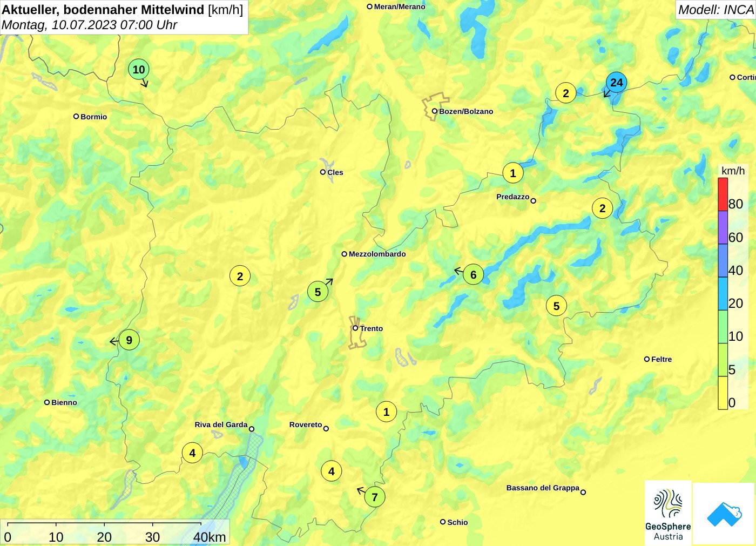Select green 5 marker below Mezzolombardo

tap(318, 292)
